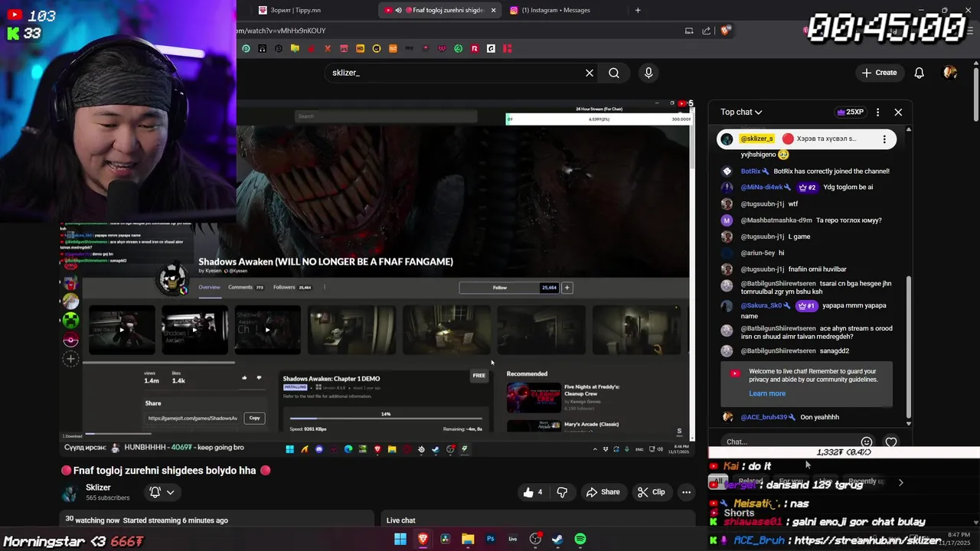Open DaVinci Resolve from the taskbar

tap(445, 539)
